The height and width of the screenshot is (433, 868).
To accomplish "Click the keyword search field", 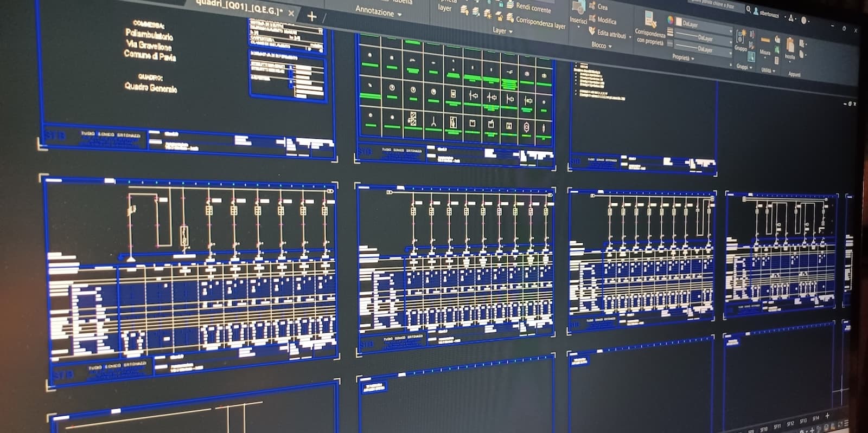I will [716, 5].
